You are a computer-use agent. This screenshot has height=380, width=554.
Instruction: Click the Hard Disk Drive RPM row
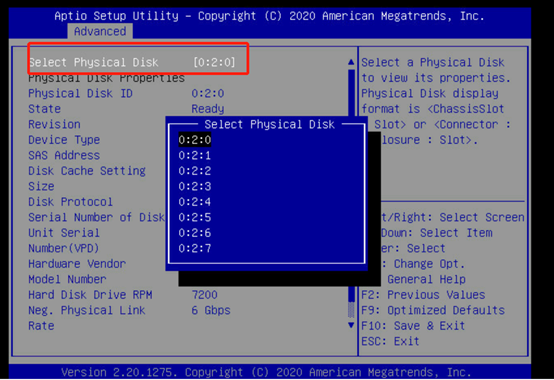[x=123, y=295]
